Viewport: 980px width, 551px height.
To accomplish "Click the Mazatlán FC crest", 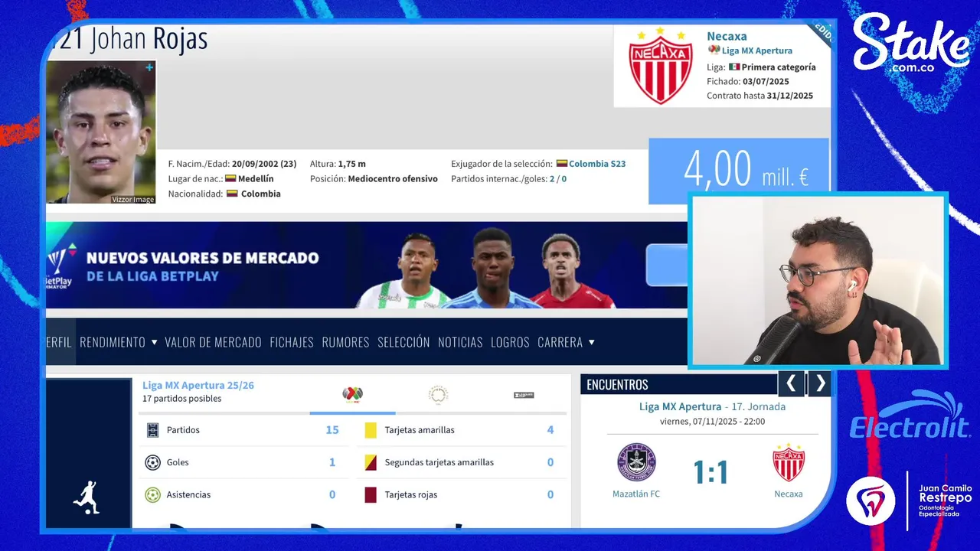I will 636,462.
